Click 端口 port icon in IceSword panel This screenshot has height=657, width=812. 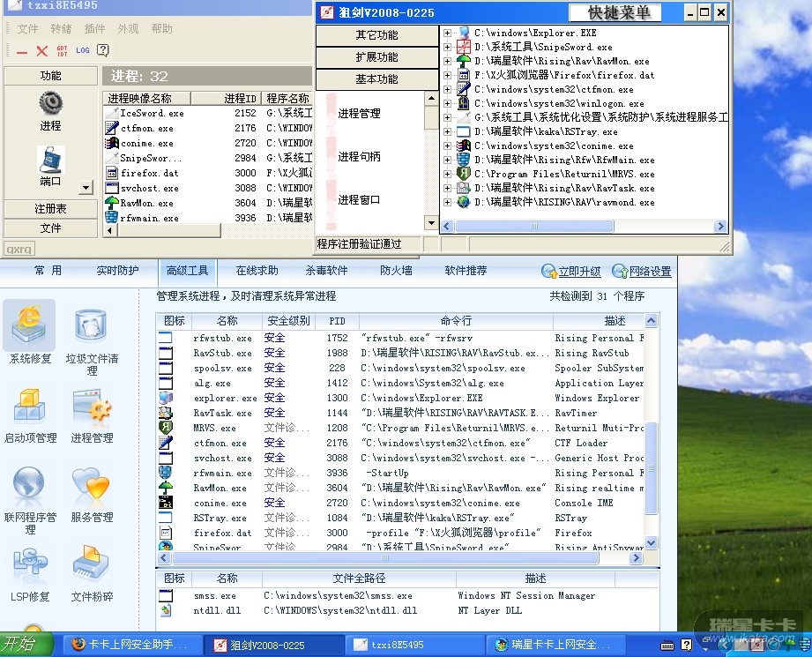51,160
